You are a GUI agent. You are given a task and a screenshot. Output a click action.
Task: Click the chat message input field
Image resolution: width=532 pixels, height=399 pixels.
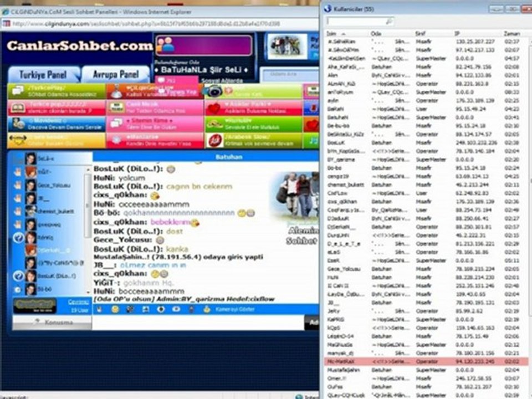[x=198, y=322]
